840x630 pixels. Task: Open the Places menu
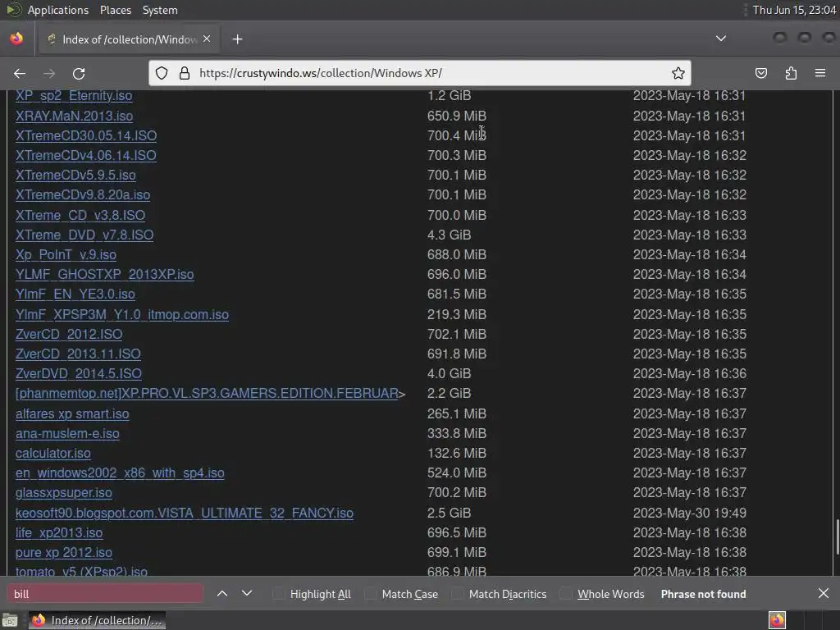coord(115,10)
